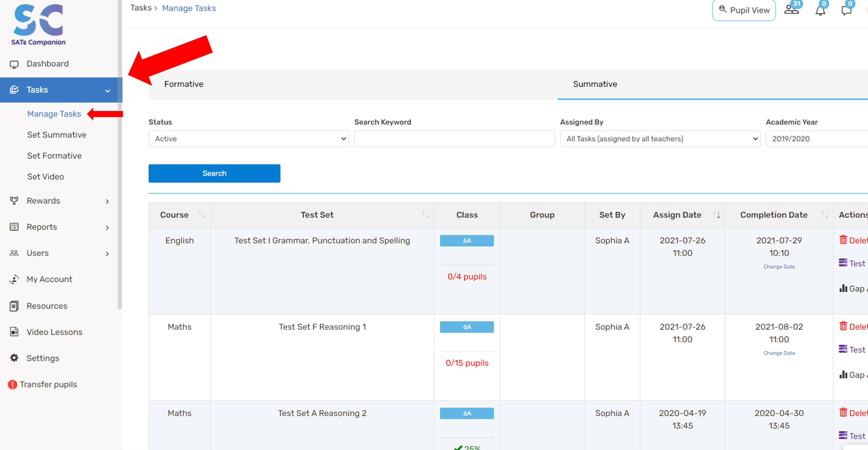
Task: Click the Resources document icon
Action: click(x=14, y=306)
